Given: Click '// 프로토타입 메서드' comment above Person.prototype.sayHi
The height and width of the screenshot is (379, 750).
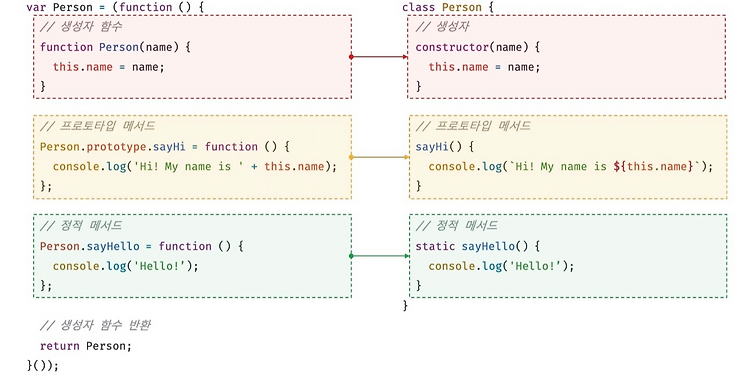Looking at the screenshot, I should pos(98,126).
